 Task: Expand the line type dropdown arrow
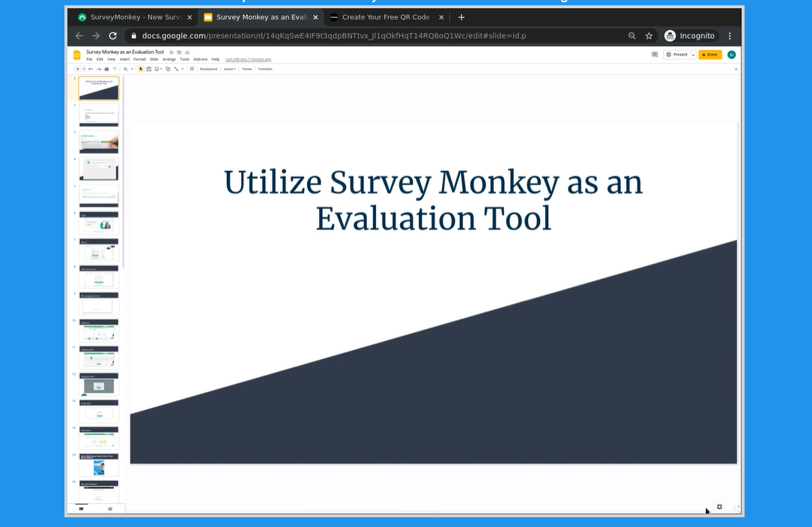[183, 69]
